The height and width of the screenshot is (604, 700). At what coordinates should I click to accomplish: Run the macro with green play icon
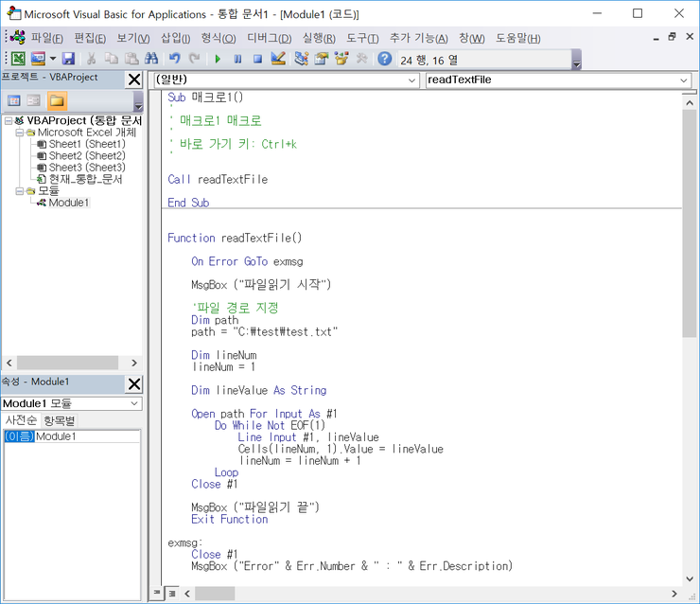click(218, 59)
